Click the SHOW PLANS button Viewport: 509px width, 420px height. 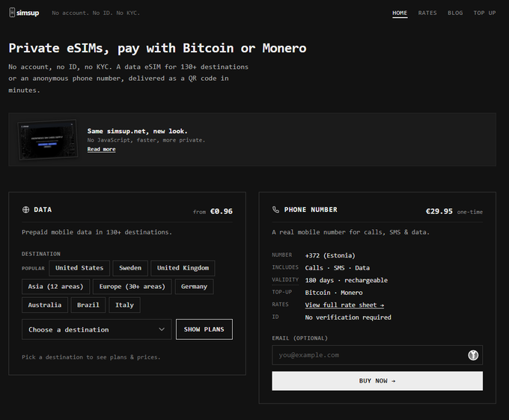pos(204,329)
